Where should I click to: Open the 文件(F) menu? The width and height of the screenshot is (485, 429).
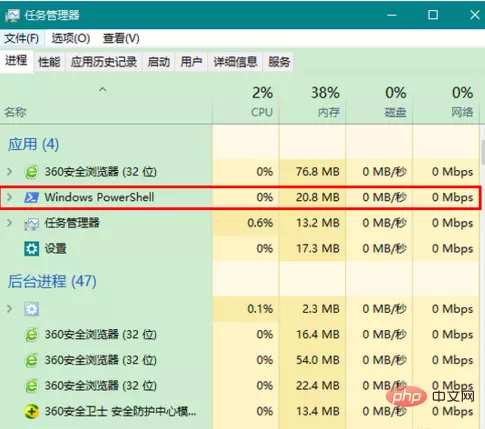[x=22, y=38]
